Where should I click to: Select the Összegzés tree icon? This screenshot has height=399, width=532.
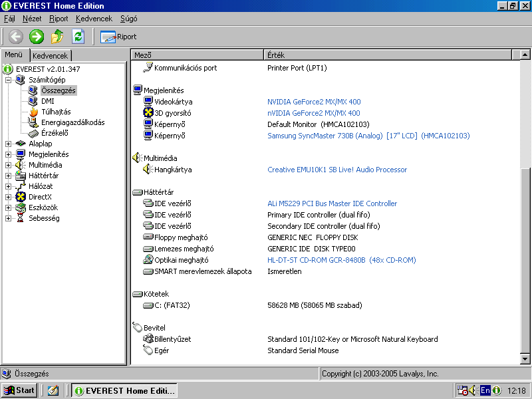click(33, 90)
